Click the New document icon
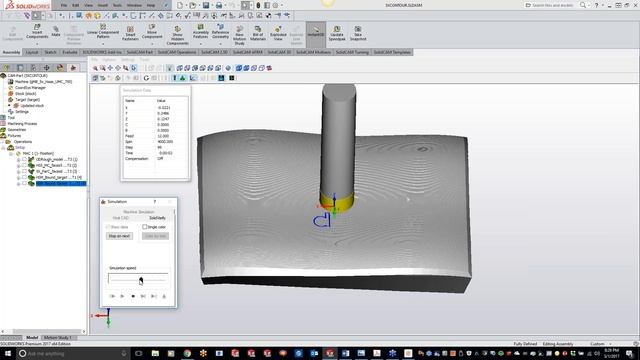640x360 pixels. pos(180,5)
